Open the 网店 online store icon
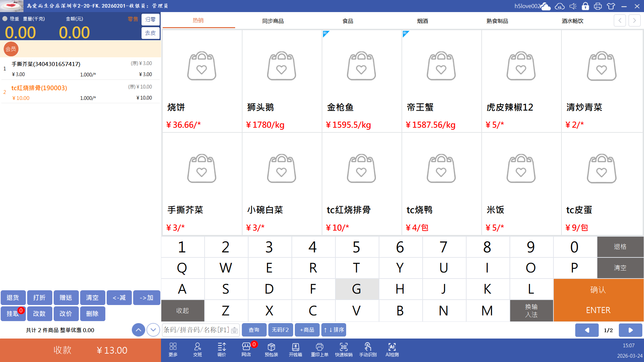The height and width of the screenshot is (362, 644). [246, 350]
